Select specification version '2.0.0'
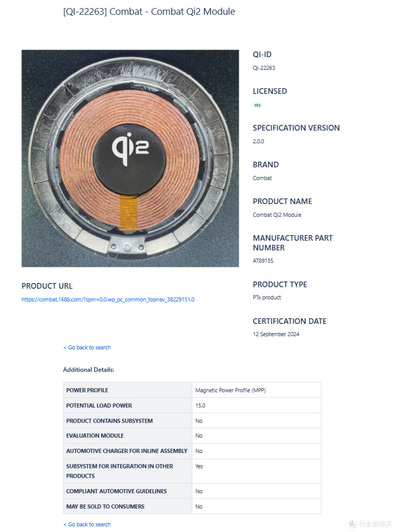This screenshot has height=532, width=395. pyautogui.click(x=258, y=142)
